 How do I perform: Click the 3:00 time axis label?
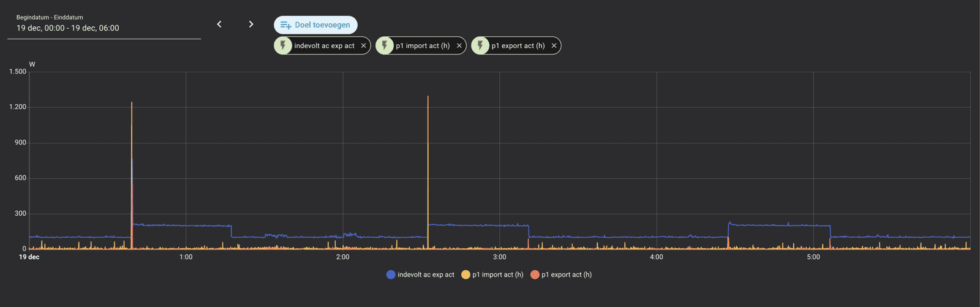tap(500, 257)
